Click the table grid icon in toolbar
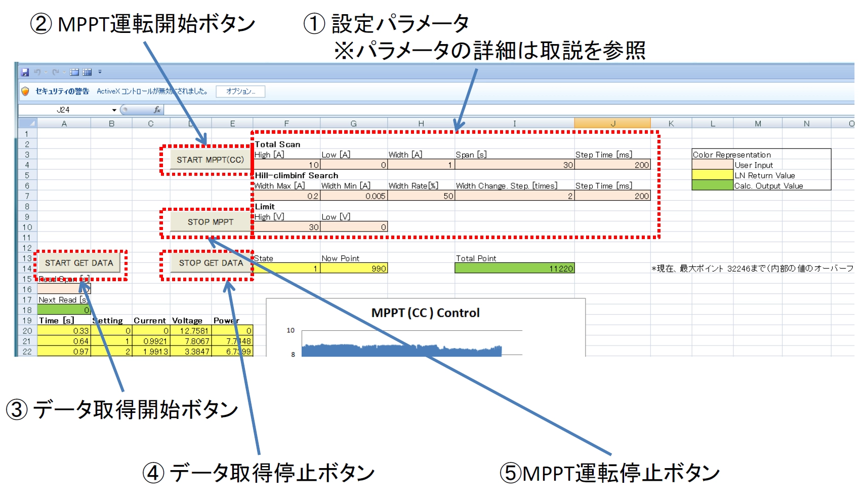 pyautogui.click(x=87, y=72)
